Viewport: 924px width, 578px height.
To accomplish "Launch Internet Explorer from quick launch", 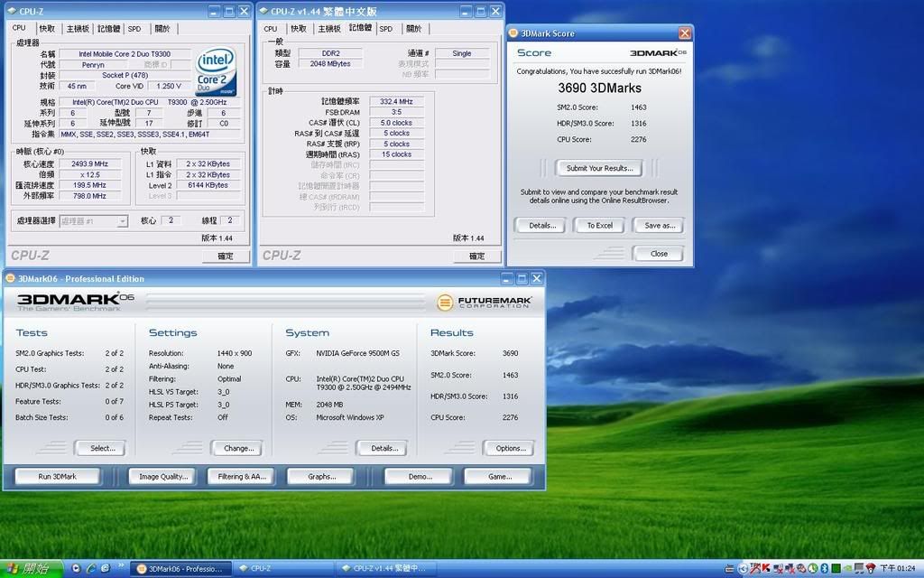I will coord(91,569).
